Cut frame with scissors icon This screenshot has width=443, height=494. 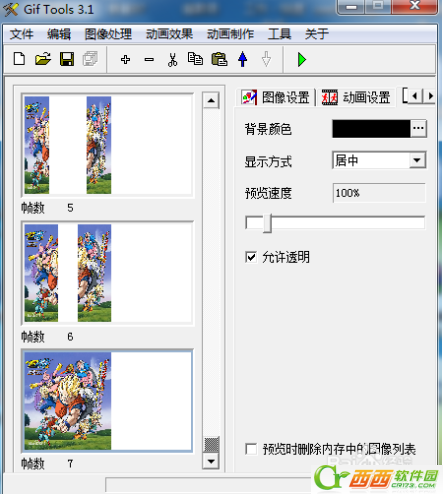coord(172,60)
